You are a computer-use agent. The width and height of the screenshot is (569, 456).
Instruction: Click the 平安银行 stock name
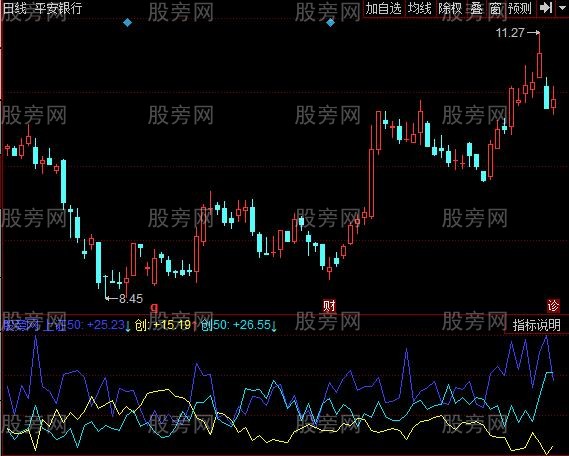tap(58, 8)
